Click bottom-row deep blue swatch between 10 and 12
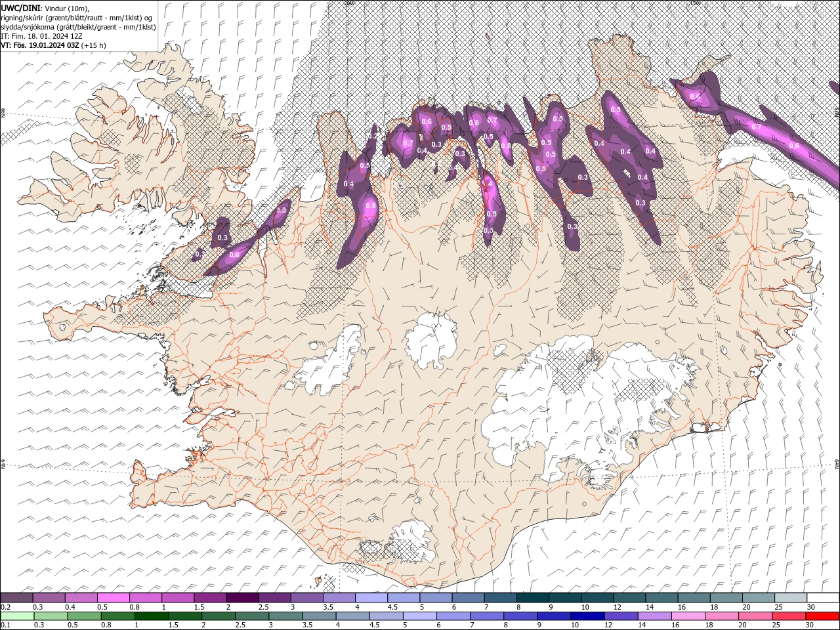Screen dimensions: 840x630 point(587,616)
